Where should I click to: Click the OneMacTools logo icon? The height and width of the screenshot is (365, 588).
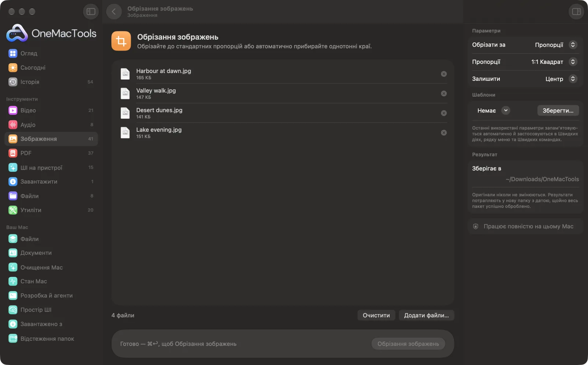pos(17,33)
